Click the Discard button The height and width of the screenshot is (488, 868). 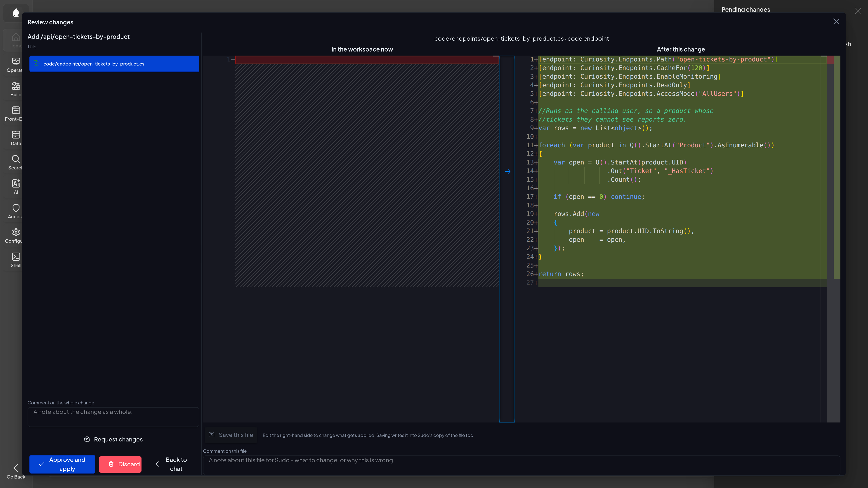(x=120, y=464)
